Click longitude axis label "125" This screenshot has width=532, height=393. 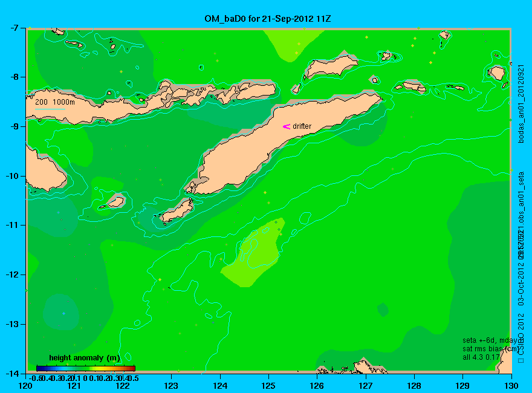[x=268, y=386]
